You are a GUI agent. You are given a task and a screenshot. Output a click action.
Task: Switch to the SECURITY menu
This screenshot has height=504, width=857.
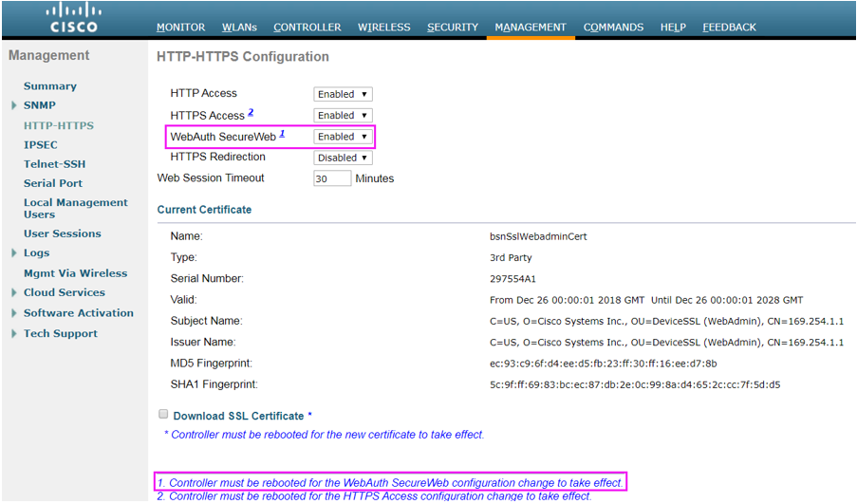(453, 28)
